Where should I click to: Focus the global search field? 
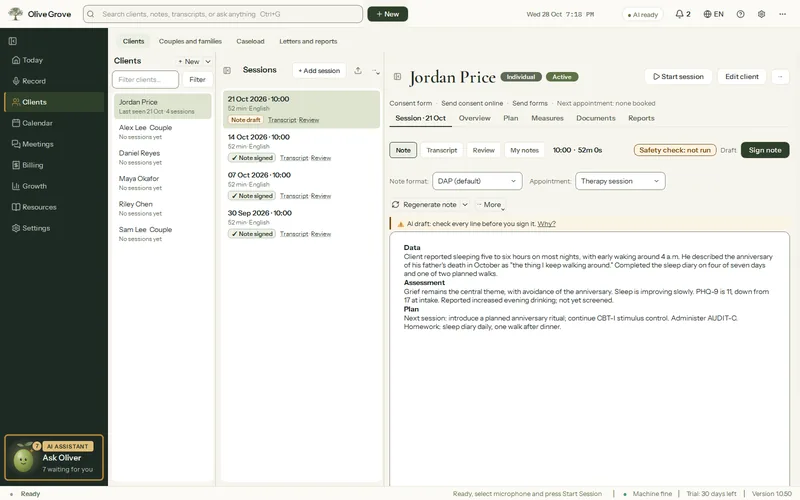(223, 14)
